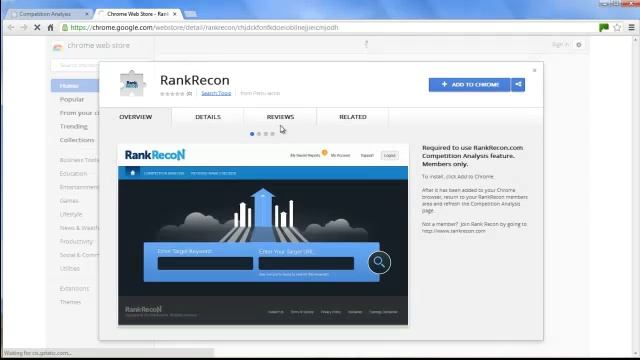Click the store search box
This screenshot has height=360, width=640.
[75, 65]
